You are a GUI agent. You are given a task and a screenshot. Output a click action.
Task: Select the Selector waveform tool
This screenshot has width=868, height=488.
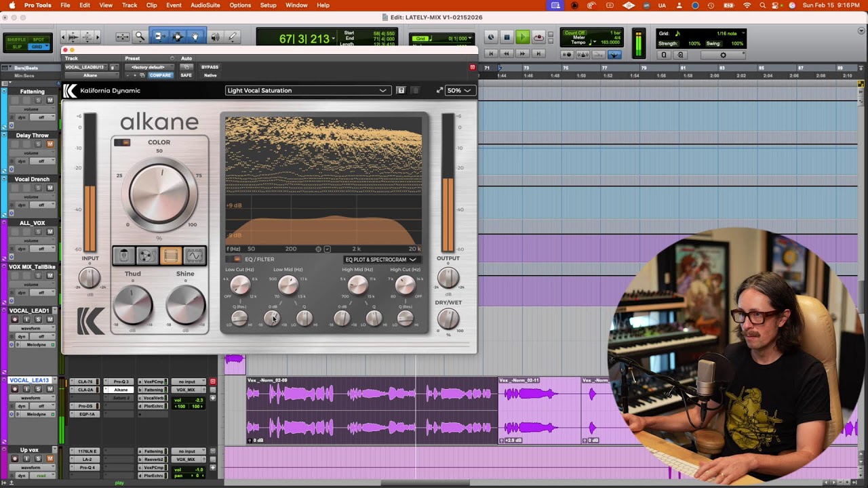click(x=177, y=37)
